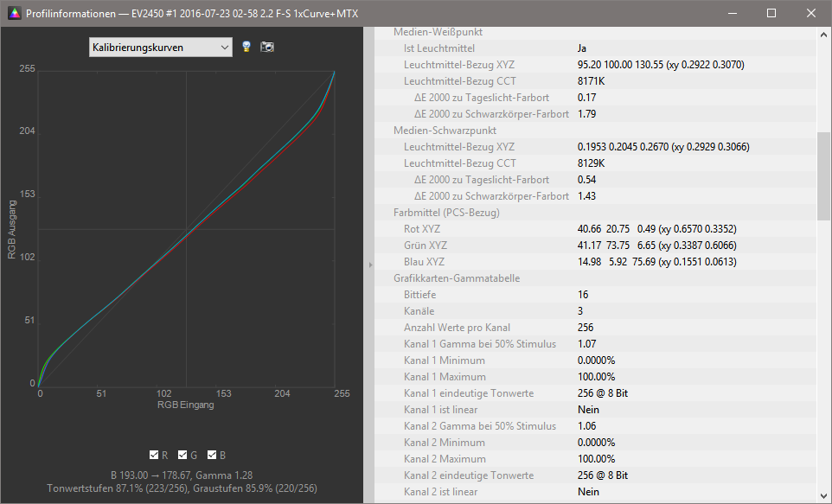
Task: Select the Farbmittel (PCS-Bezug) row
Action: pos(446,213)
